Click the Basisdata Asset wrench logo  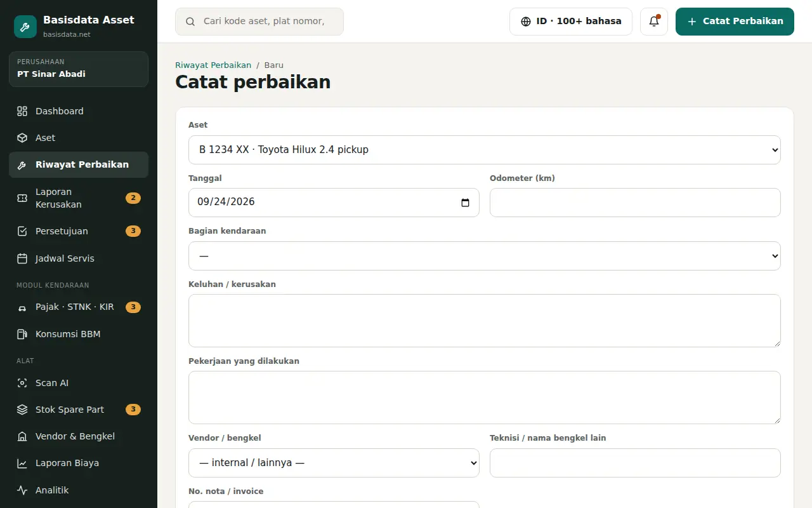click(x=25, y=27)
